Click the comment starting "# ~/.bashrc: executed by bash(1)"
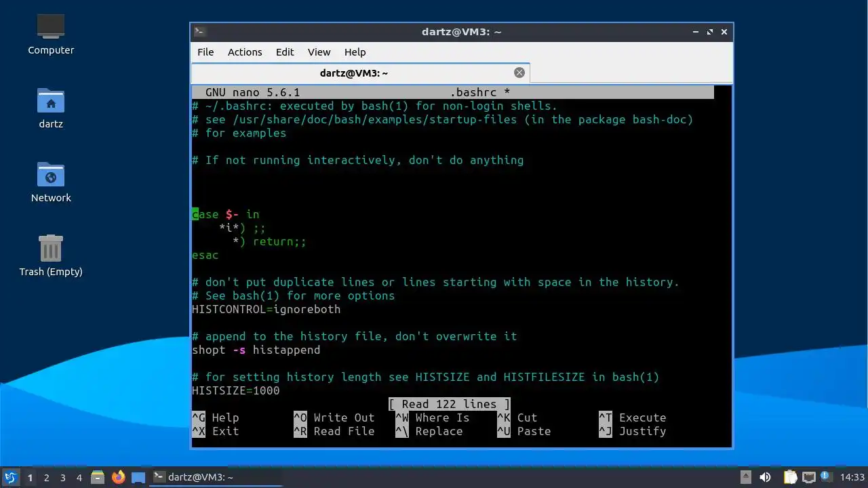 (375, 106)
